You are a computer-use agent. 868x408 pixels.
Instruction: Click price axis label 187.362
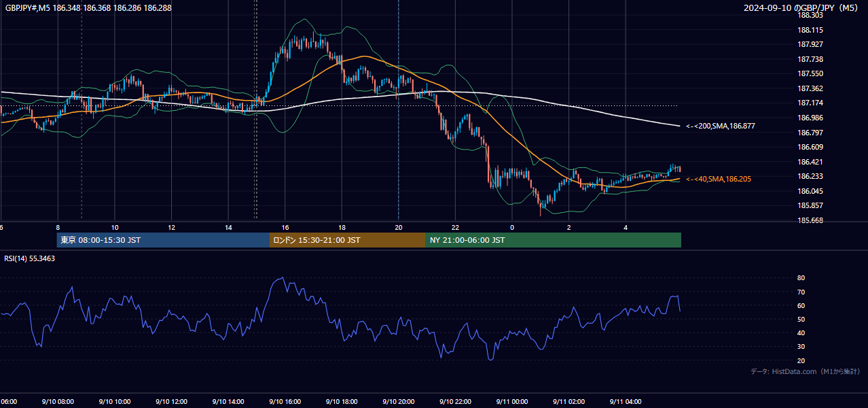coord(810,88)
